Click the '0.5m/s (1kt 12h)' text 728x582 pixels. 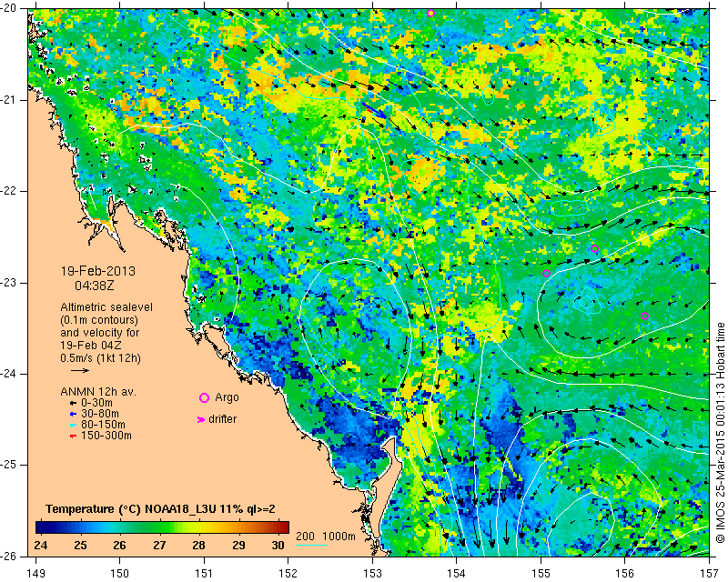[x=100, y=358]
